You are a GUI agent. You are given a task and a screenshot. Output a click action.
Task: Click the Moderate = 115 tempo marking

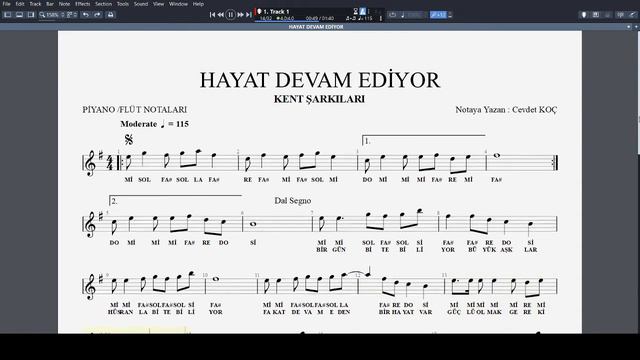154,124
